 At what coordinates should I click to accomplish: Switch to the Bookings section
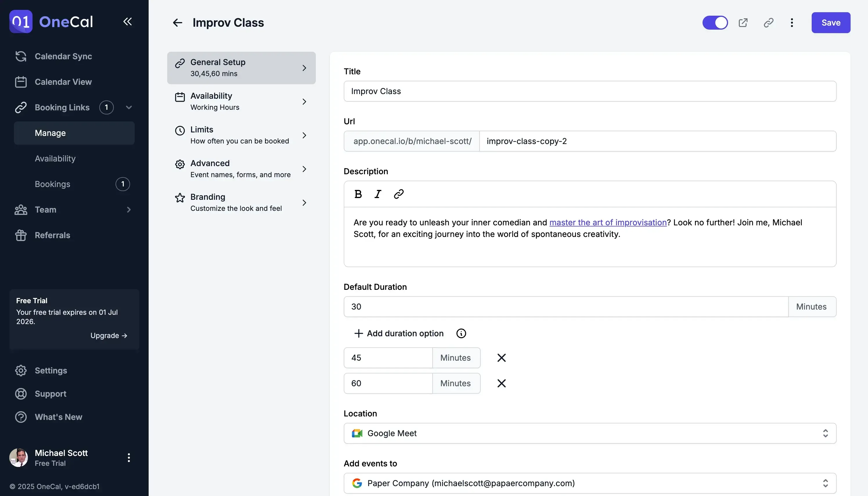tap(53, 184)
